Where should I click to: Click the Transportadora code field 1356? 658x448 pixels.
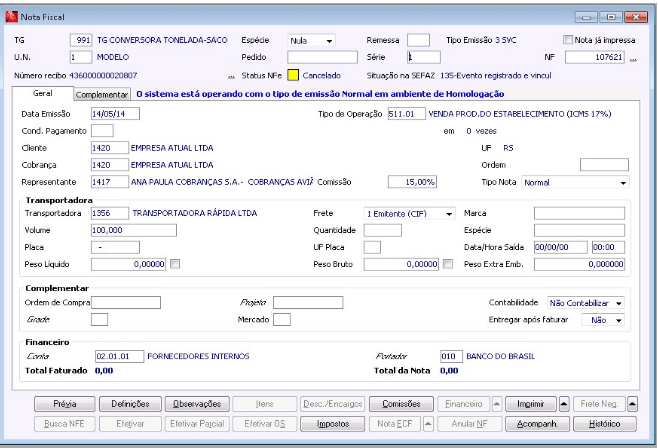click(x=110, y=213)
